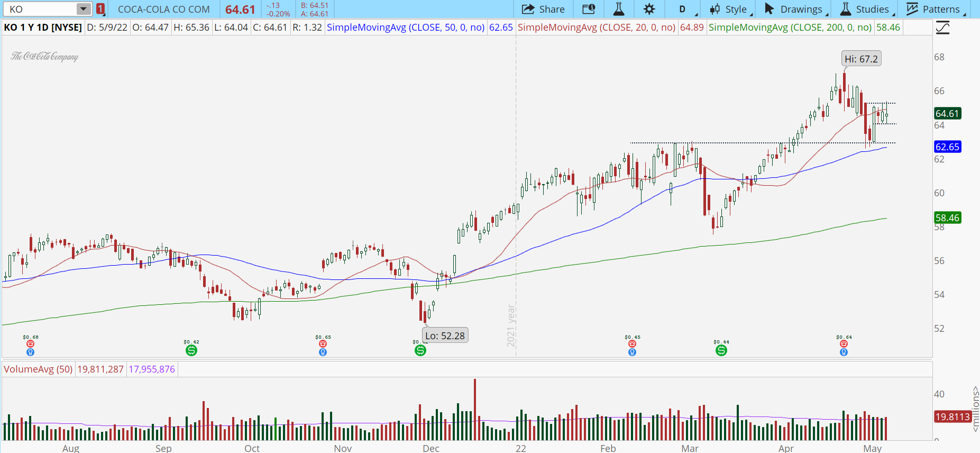
Task: Click the Lo: 52.28 price bubble
Action: click(445, 336)
